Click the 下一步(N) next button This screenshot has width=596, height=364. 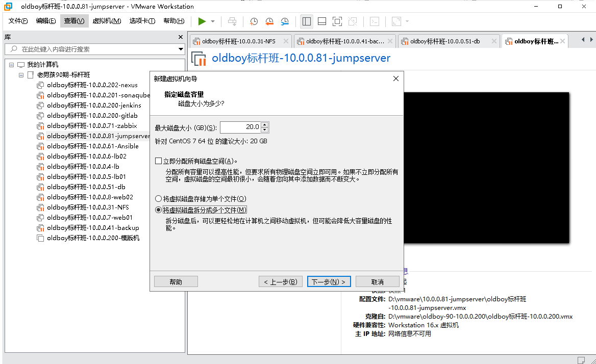[329, 281]
